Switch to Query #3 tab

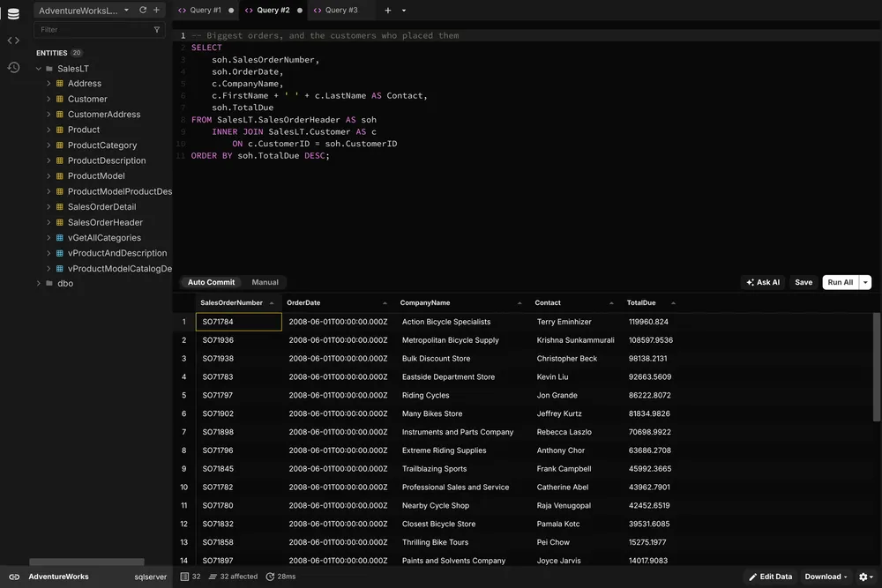(340, 10)
